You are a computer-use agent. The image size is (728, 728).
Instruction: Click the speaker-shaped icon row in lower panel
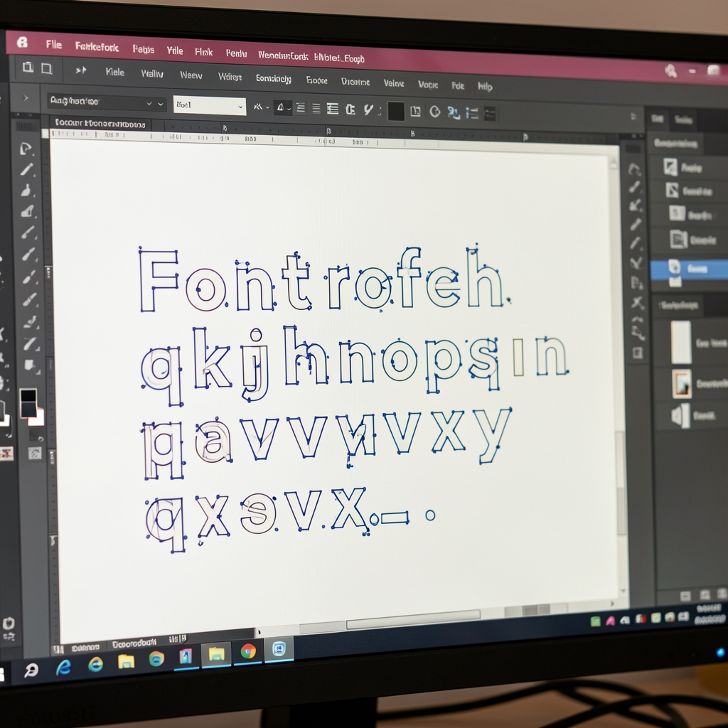tap(691, 415)
